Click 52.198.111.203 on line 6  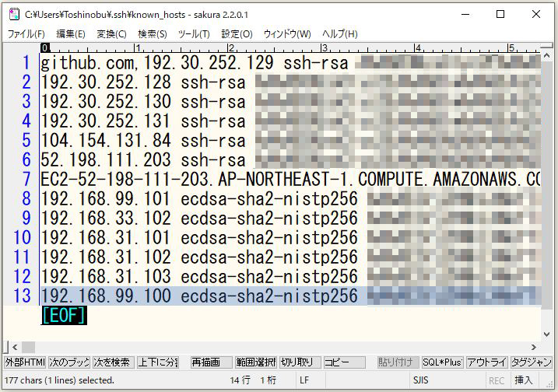click(x=106, y=159)
